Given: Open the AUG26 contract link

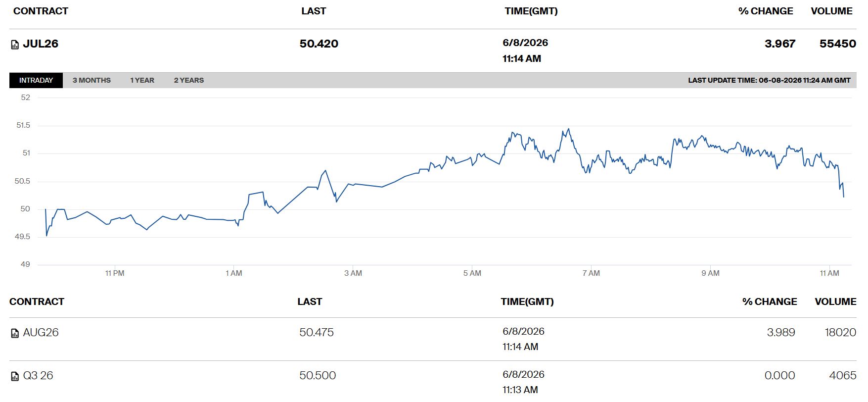Looking at the screenshot, I should pyautogui.click(x=41, y=332).
